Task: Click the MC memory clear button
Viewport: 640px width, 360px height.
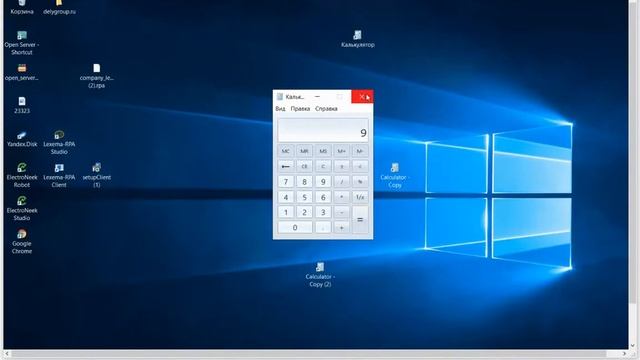Action: [x=286, y=151]
